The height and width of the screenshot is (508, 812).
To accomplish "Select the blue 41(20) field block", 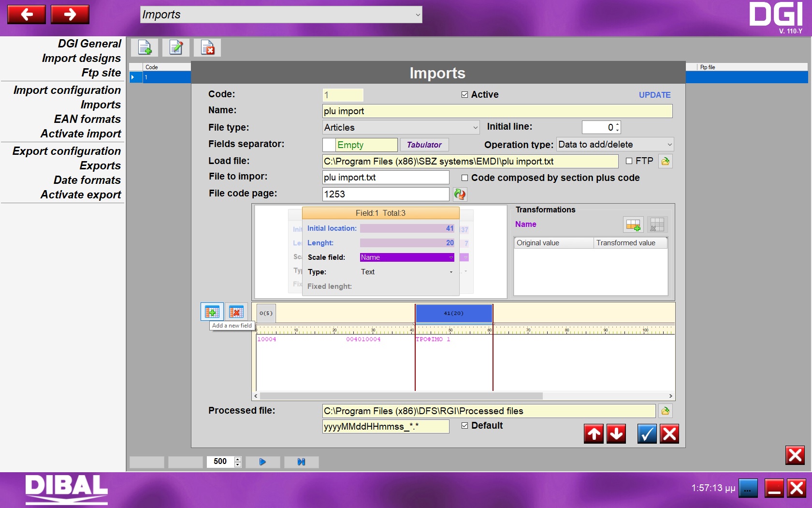I will 454,313.
